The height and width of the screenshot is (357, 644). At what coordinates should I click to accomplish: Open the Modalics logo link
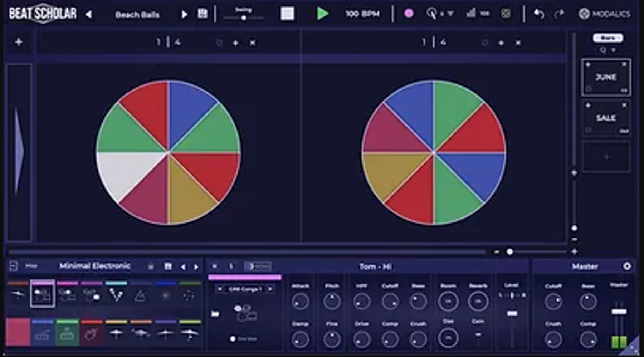point(604,14)
